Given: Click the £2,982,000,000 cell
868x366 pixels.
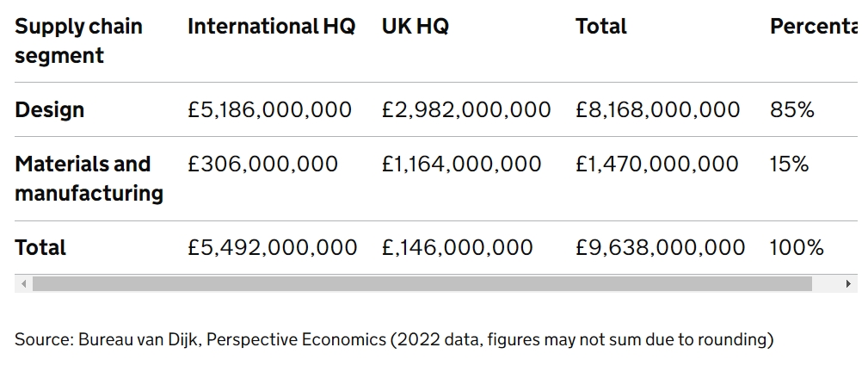Looking at the screenshot, I should pos(466,109).
